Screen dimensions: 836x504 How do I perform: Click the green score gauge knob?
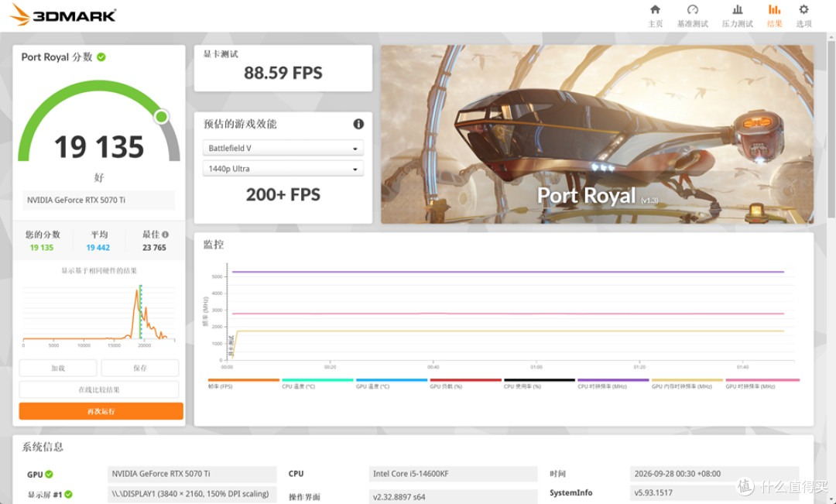162,116
